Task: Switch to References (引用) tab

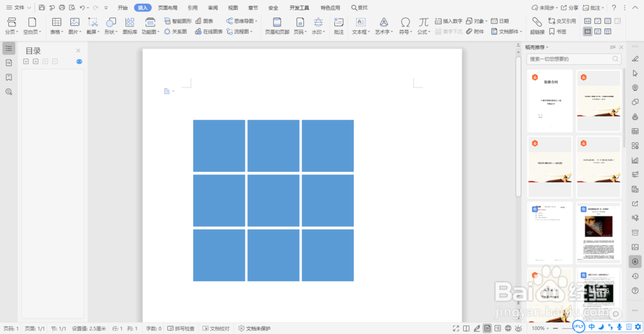Action: point(192,7)
